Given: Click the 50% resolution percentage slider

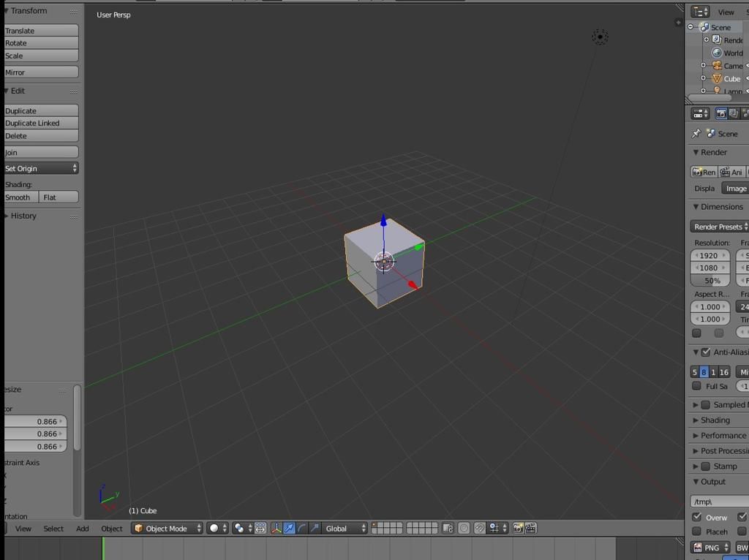Looking at the screenshot, I should tap(710, 280).
